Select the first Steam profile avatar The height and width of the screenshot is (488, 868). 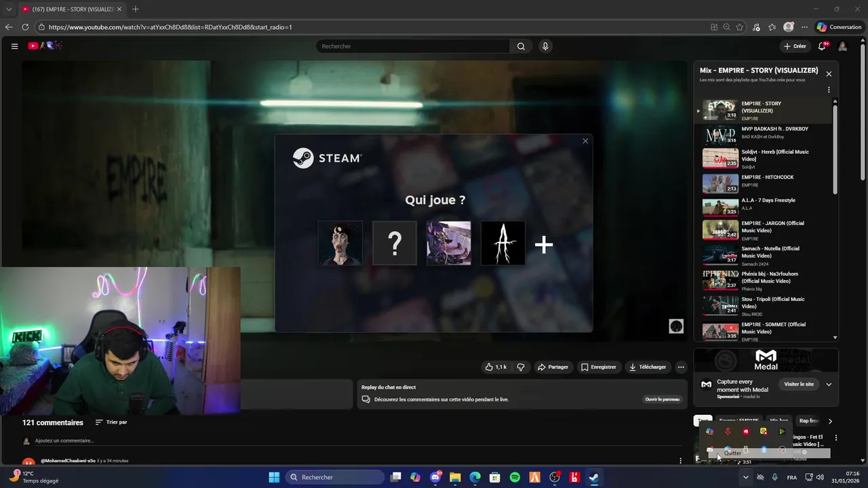[x=340, y=243]
